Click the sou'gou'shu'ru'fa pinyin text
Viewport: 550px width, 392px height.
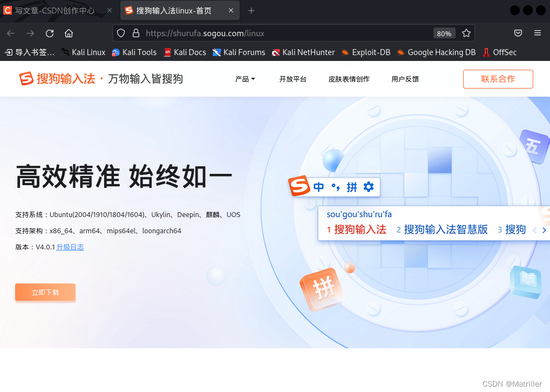coord(359,214)
